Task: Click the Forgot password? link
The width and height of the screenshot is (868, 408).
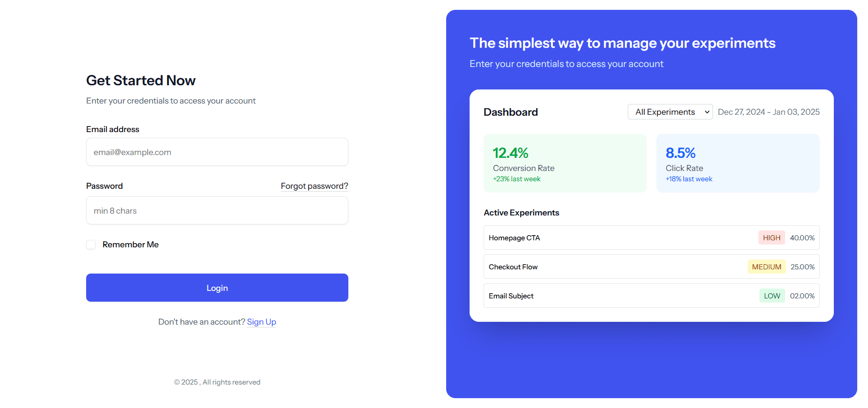Action: [314, 186]
